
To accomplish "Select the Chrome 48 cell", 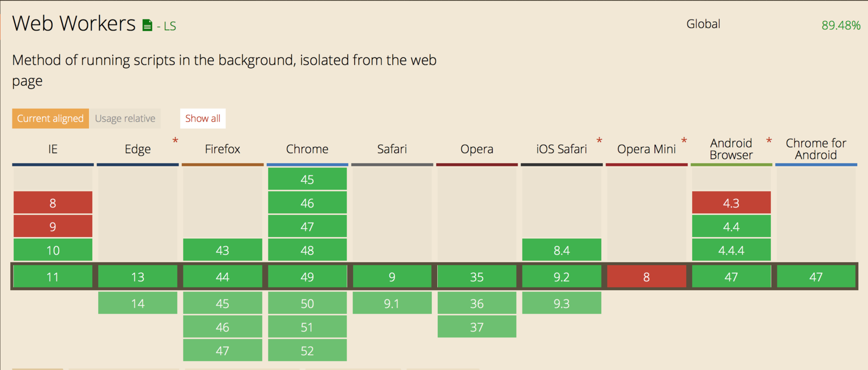I will [x=307, y=250].
